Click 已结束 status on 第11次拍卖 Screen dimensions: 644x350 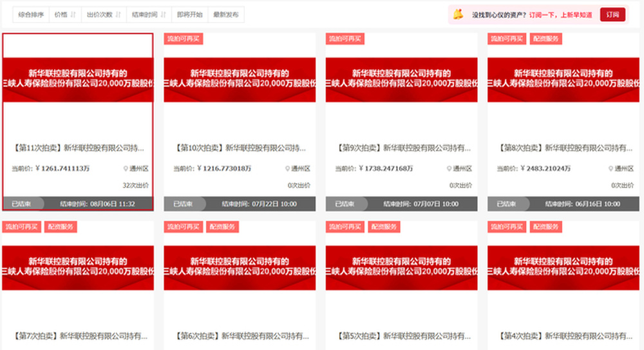pos(21,204)
